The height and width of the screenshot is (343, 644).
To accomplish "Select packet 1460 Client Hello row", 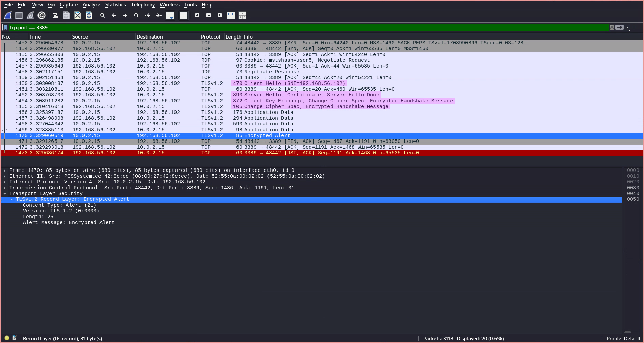I will 322,83.
